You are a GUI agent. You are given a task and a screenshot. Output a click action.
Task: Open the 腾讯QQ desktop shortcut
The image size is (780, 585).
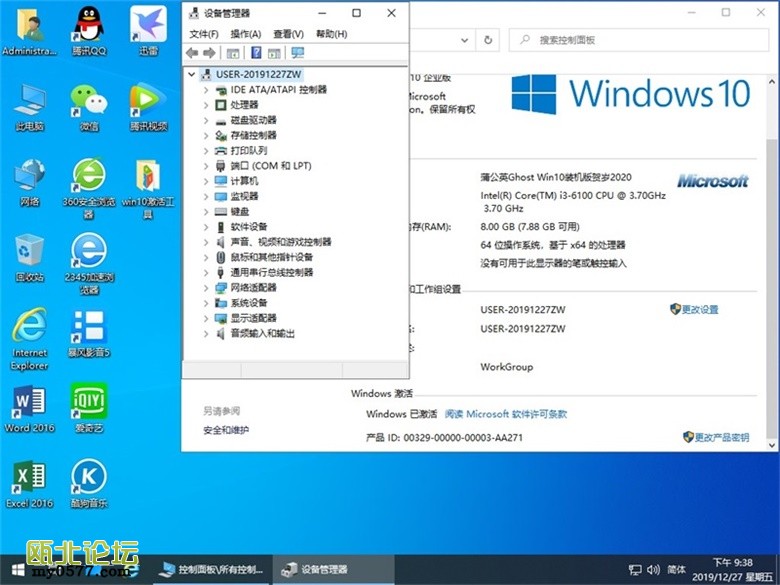pyautogui.click(x=88, y=30)
